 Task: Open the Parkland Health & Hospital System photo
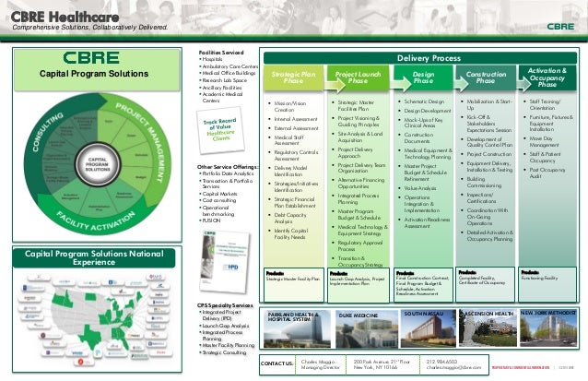coord(296,329)
